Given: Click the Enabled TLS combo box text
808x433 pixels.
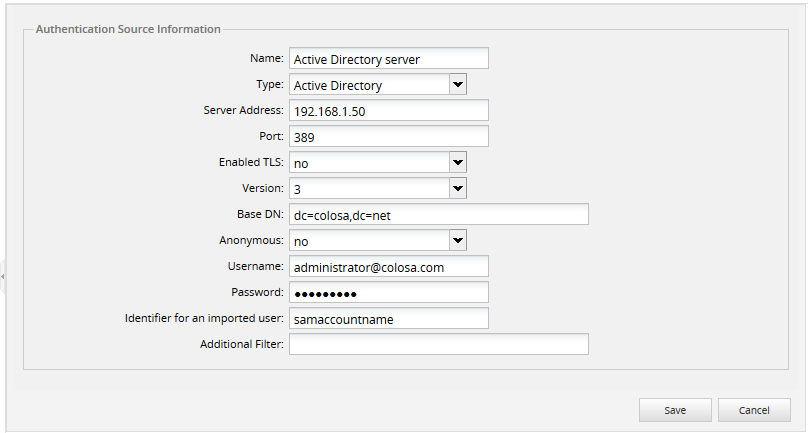Looking at the screenshot, I should [368, 162].
